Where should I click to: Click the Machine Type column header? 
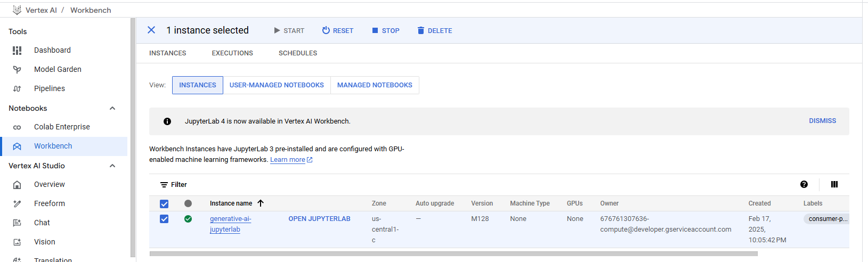[x=530, y=203]
